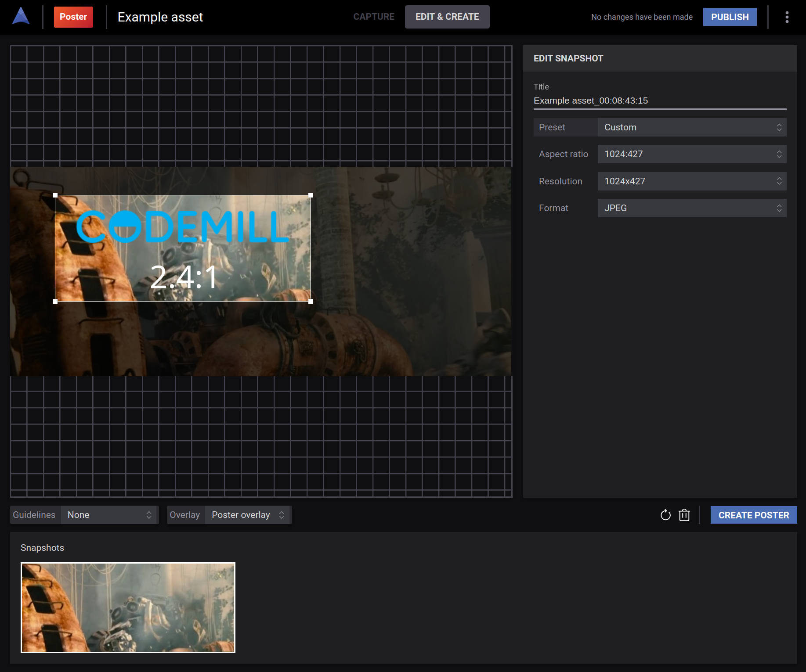Image resolution: width=806 pixels, height=672 pixels.
Task: Open the Resolution dropdown 1024x427
Action: [x=692, y=181]
